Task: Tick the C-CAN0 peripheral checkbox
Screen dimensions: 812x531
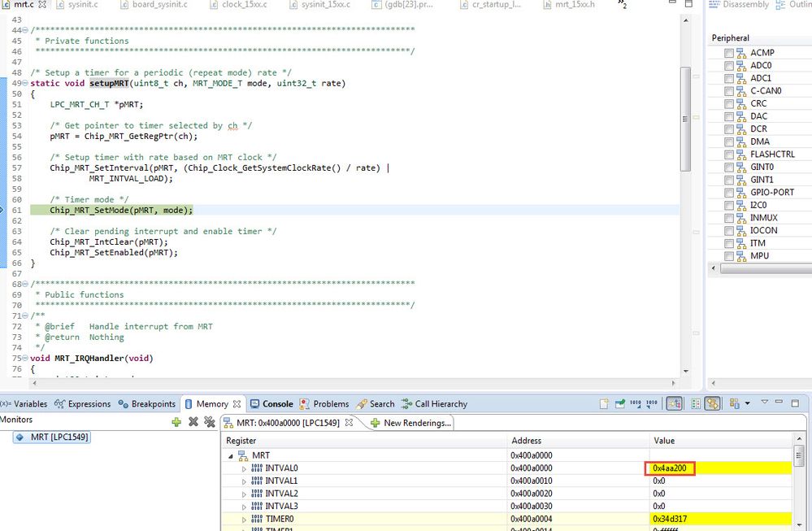Action: 728,91
